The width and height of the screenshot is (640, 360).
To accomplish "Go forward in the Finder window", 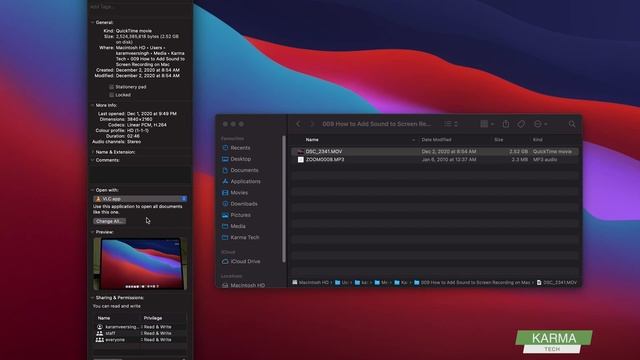I will (x=312, y=124).
